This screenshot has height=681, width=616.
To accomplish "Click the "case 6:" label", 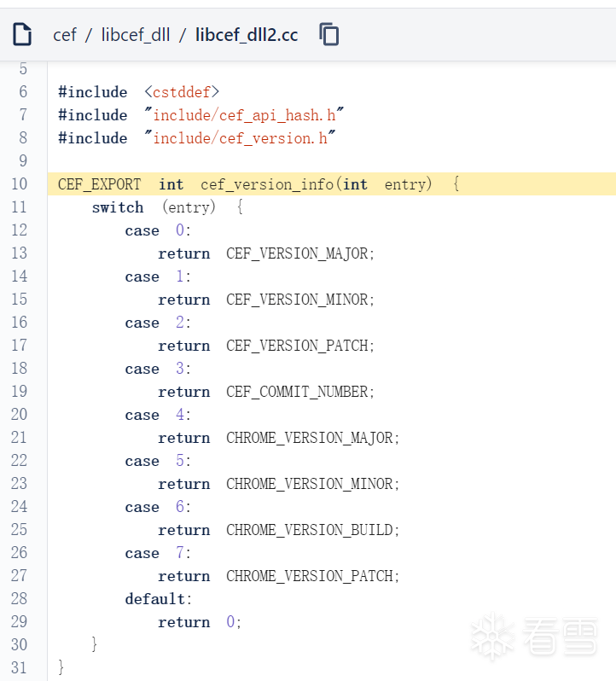I will [x=158, y=507].
